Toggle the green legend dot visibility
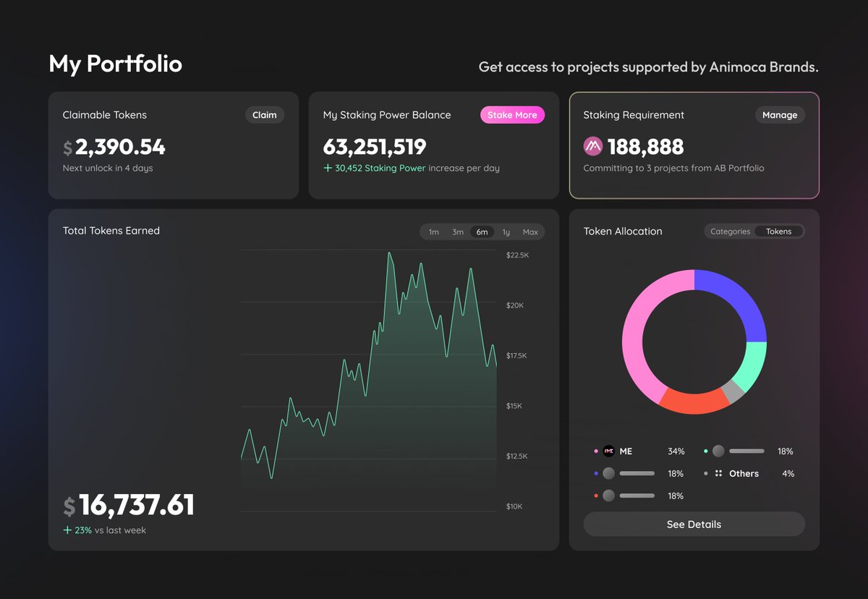Screen dimensions: 868x599 pyautogui.click(x=705, y=451)
